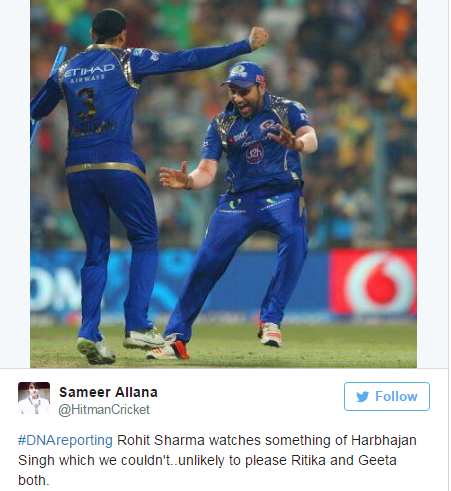Click the number 3 on the jersey
Screen dimensions: 451x491
click(x=86, y=104)
